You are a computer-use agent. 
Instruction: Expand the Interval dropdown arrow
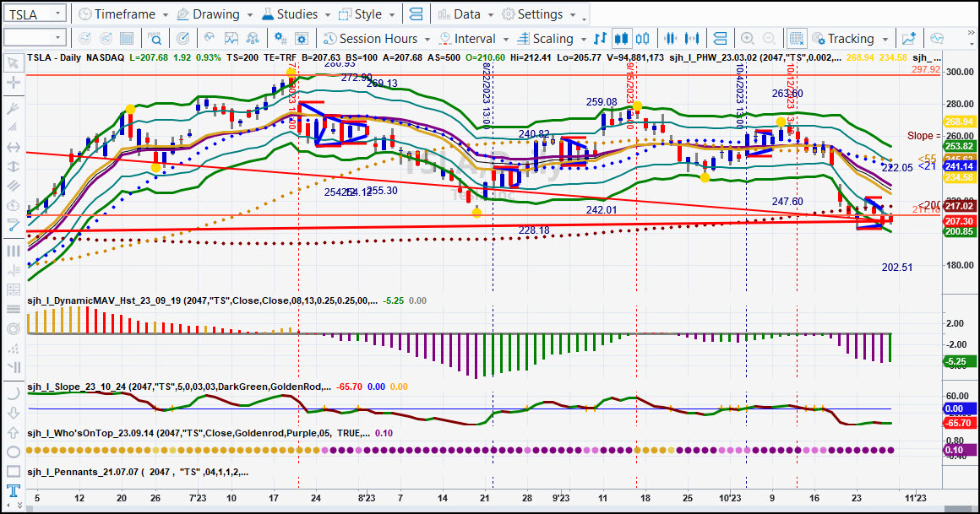coord(505,39)
